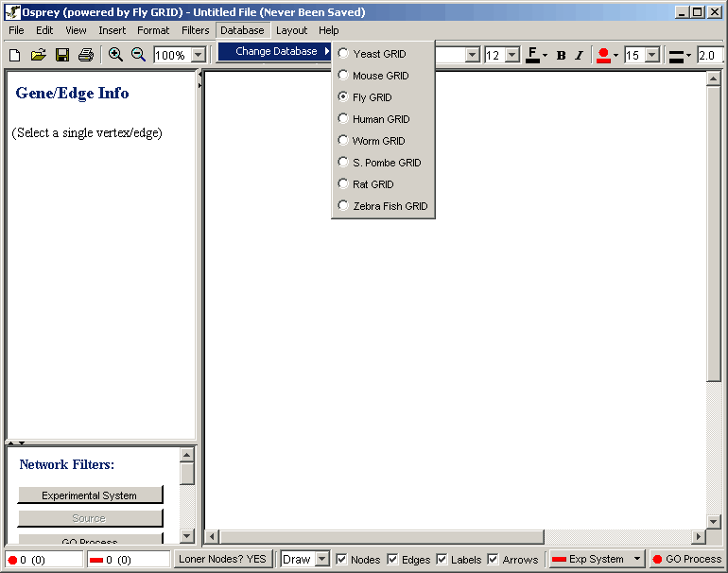Click the Zoom Out magnifier
This screenshot has width=728, height=573.
(x=138, y=55)
